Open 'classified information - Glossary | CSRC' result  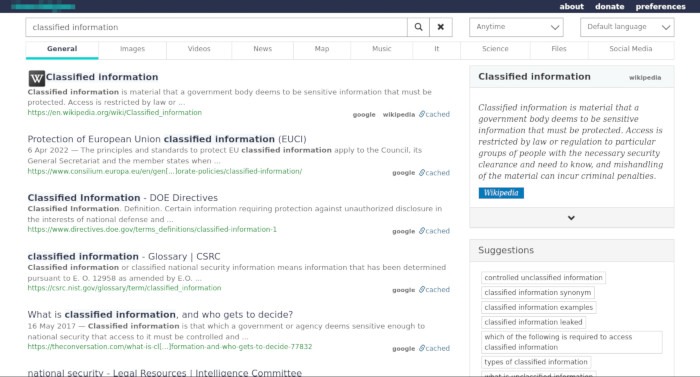[x=124, y=256]
